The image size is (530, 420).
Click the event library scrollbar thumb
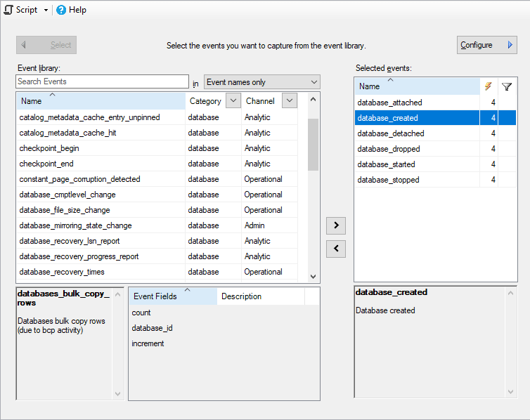[x=313, y=145]
